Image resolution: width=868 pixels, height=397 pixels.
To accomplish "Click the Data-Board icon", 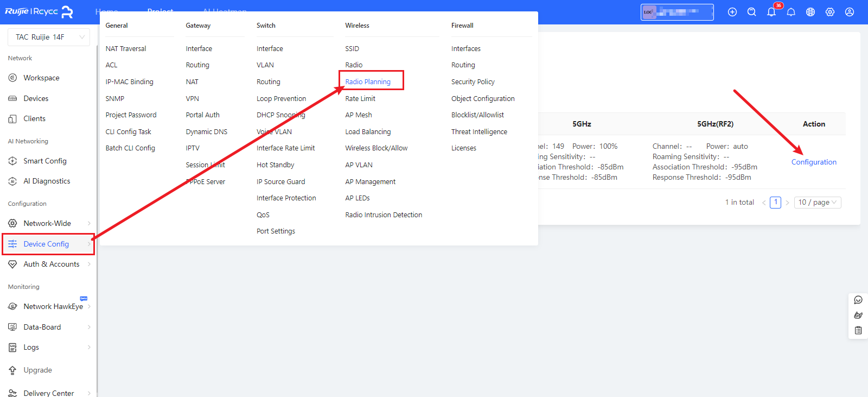I will pyautogui.click(x=12, y=327).
